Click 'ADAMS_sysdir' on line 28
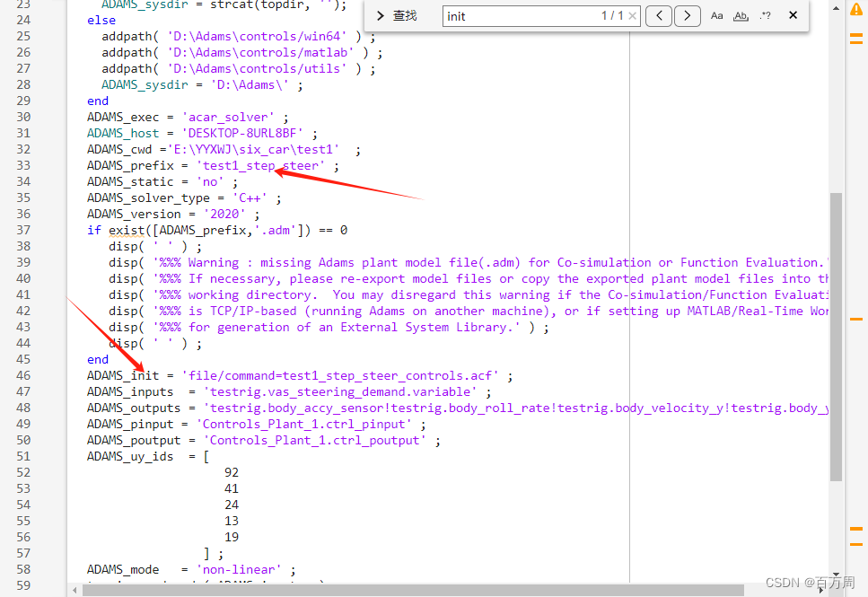This screenshot has height=597, width=868. click(145, 84)
